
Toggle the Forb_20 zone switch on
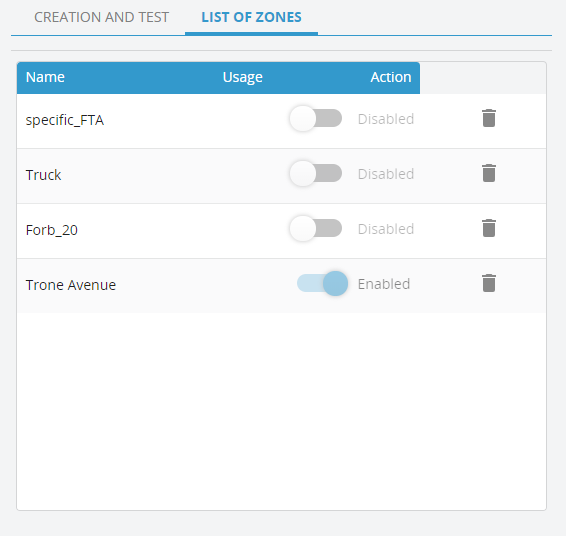pyautogui.click(x=316, y=228)
